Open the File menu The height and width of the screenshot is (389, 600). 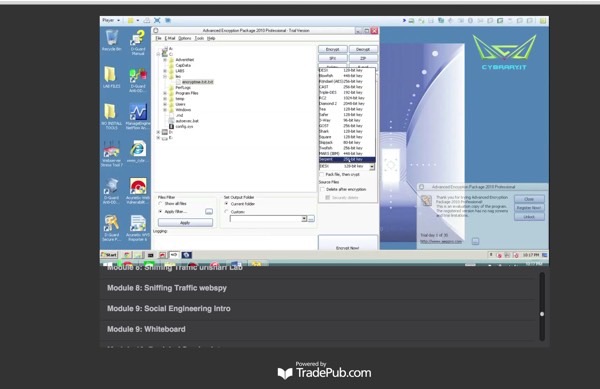coord(158,38)
